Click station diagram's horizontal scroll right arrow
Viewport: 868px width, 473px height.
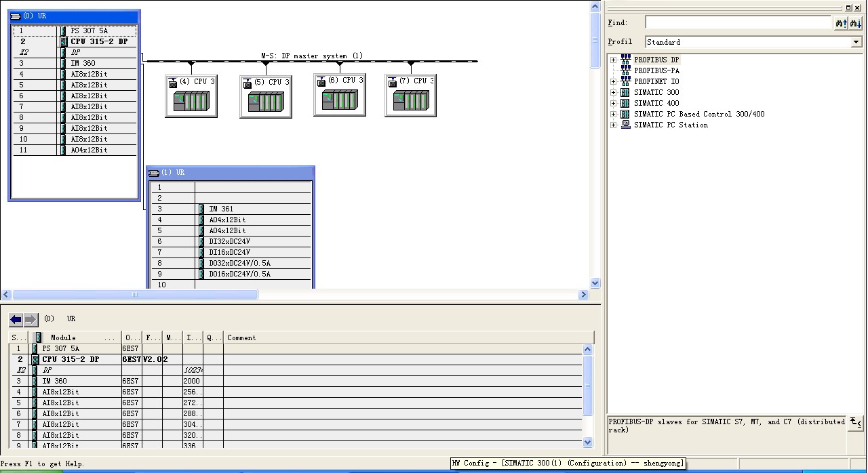(x=584, y=295)
